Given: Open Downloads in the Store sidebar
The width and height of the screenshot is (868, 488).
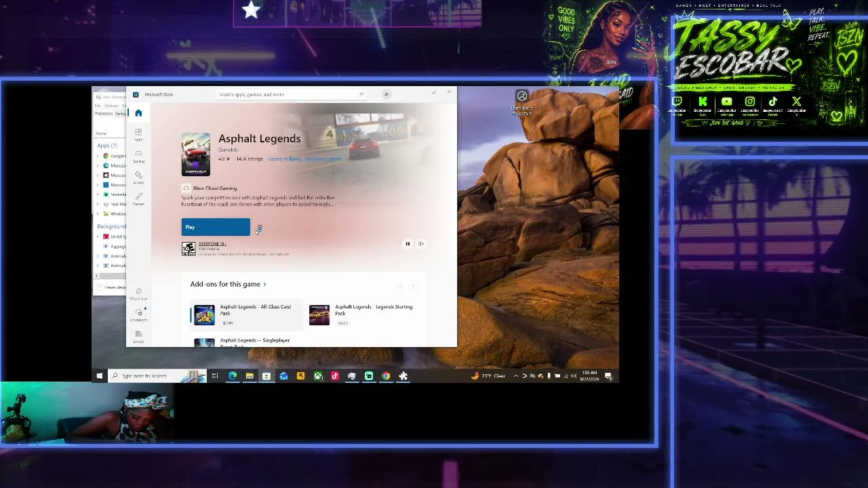Looking at the screenshot, I should 138,314.
